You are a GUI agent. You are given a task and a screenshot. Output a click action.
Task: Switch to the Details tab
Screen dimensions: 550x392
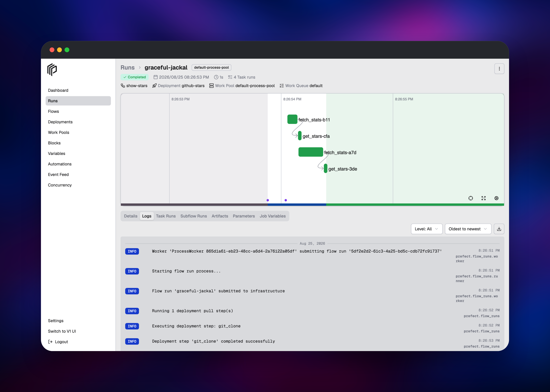[131, 216]
